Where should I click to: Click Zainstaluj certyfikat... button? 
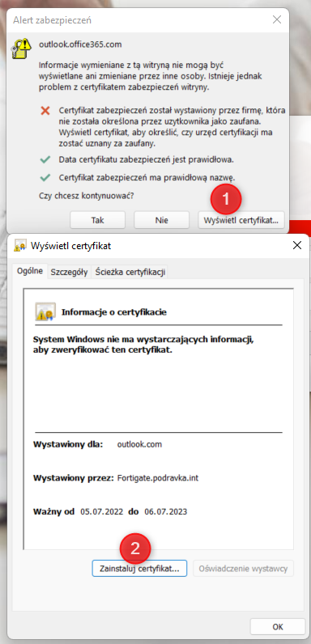(139, 569)
